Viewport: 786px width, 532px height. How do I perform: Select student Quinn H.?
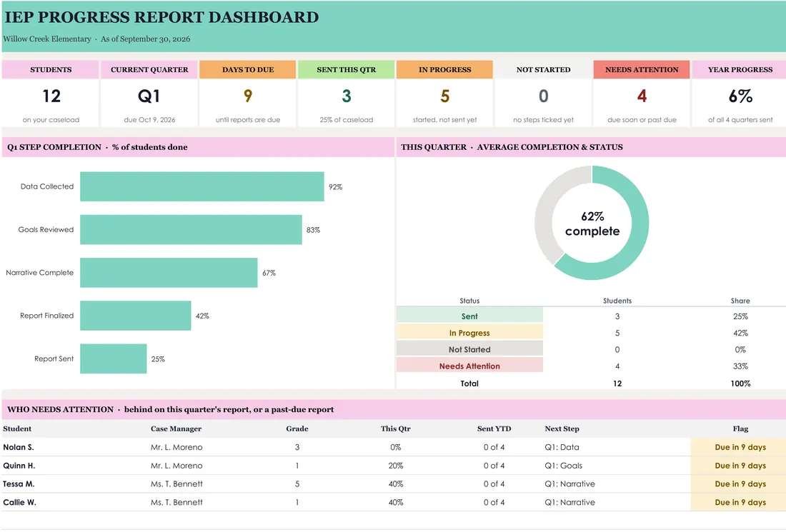19,466
